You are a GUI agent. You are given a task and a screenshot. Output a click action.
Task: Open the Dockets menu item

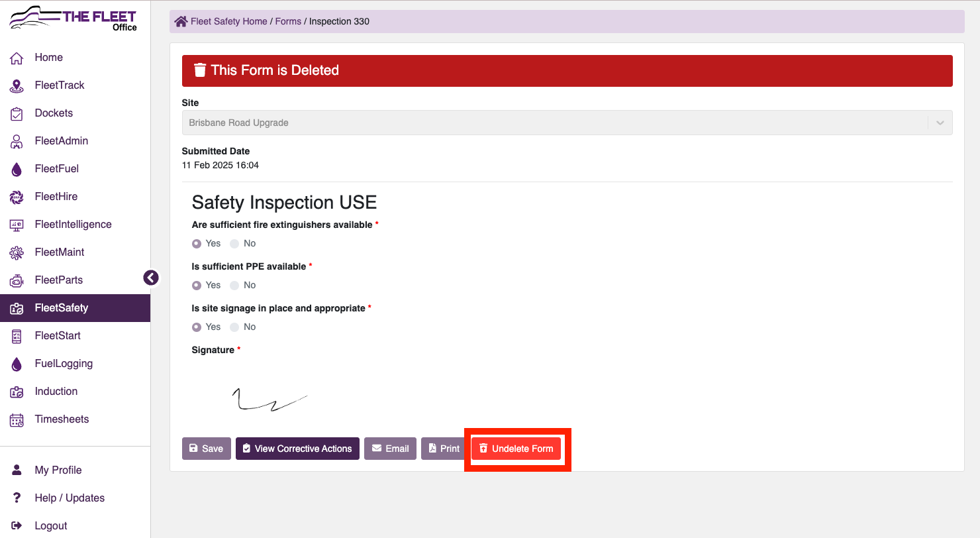(75, 113)
